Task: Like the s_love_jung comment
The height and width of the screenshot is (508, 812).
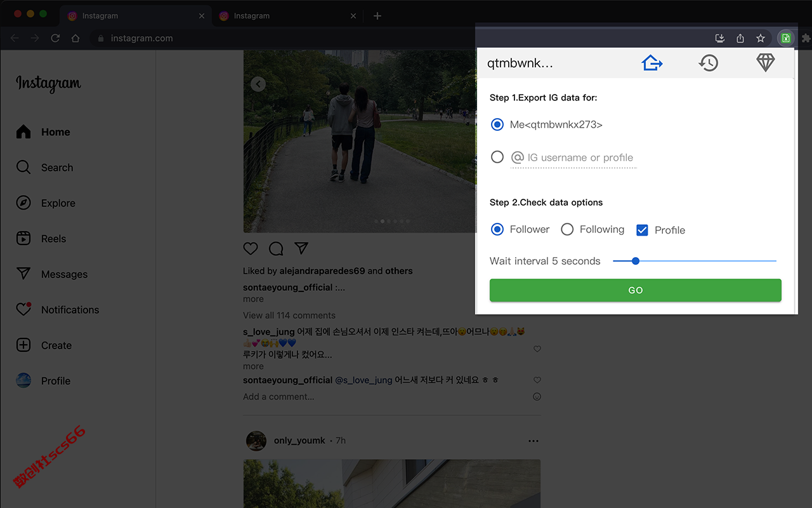Action: [537, 349]
